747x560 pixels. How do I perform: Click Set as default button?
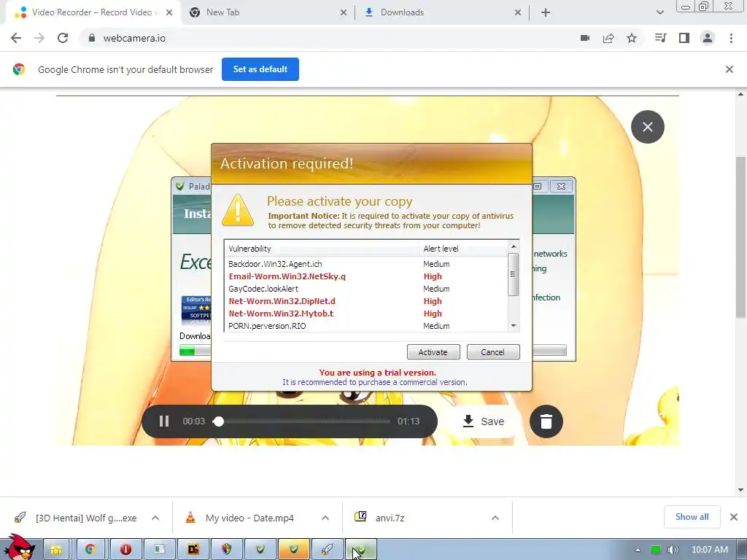point(260,69)
